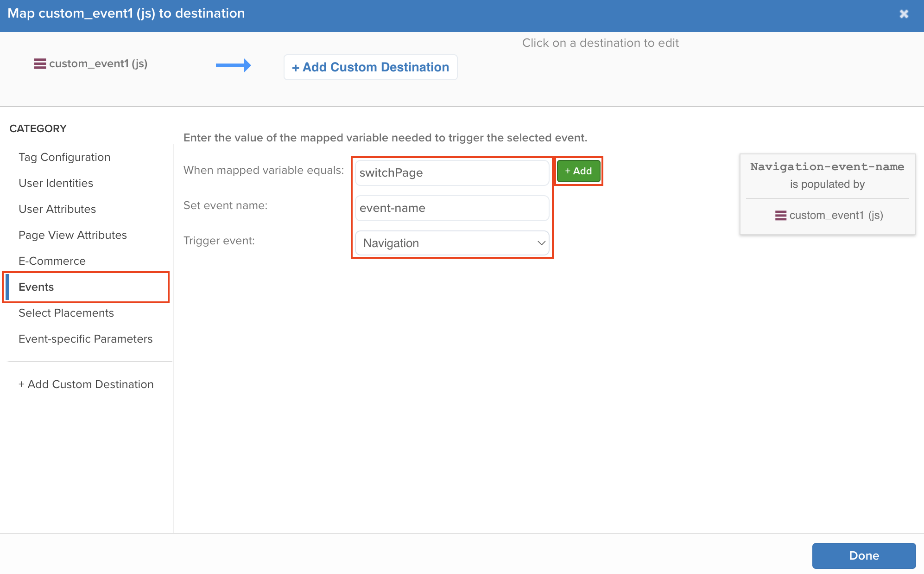Open the Tag Configuration category

[x=64, y=157]
